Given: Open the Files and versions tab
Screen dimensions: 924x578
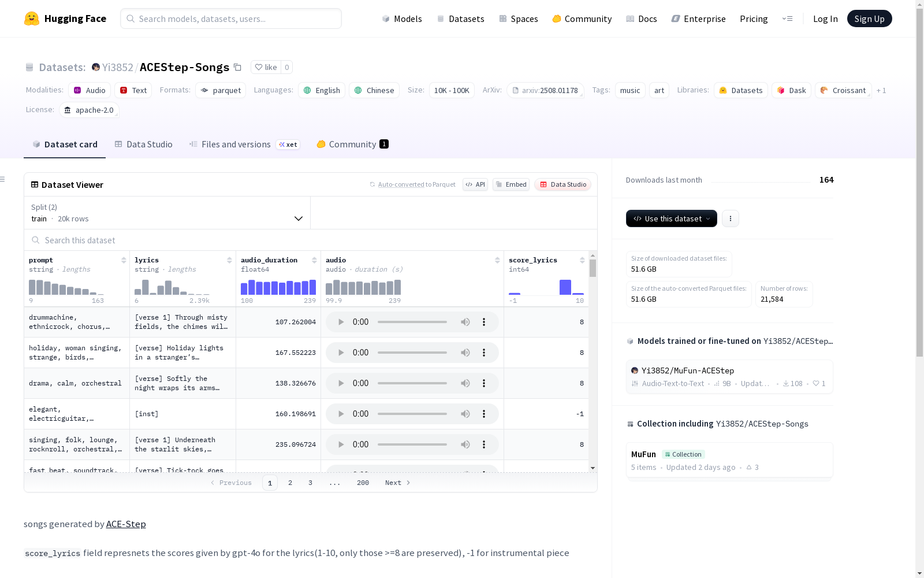Looking at the screenshot, I should coord(244,144).
